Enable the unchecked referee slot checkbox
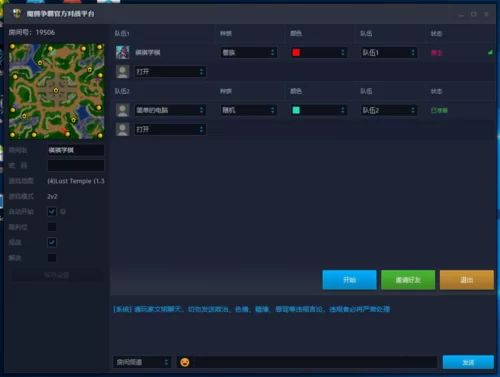This screenshot has width=500, height=377. pos(52,227)
